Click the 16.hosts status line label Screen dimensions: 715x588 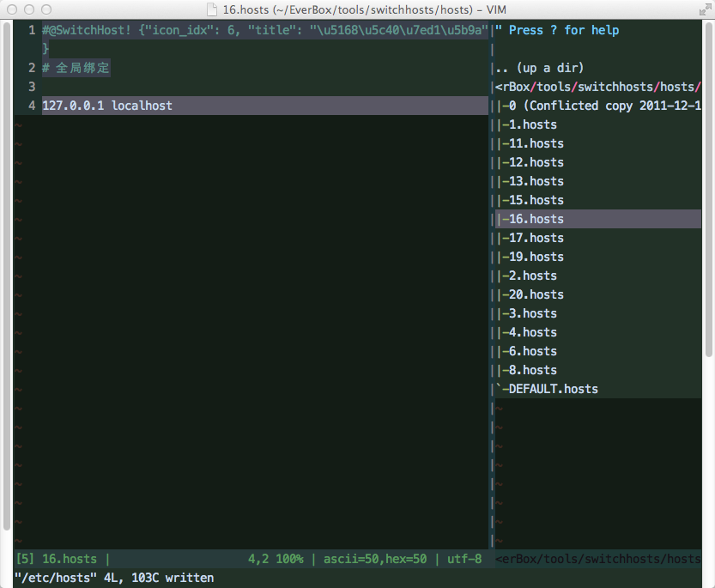point(69,559)
